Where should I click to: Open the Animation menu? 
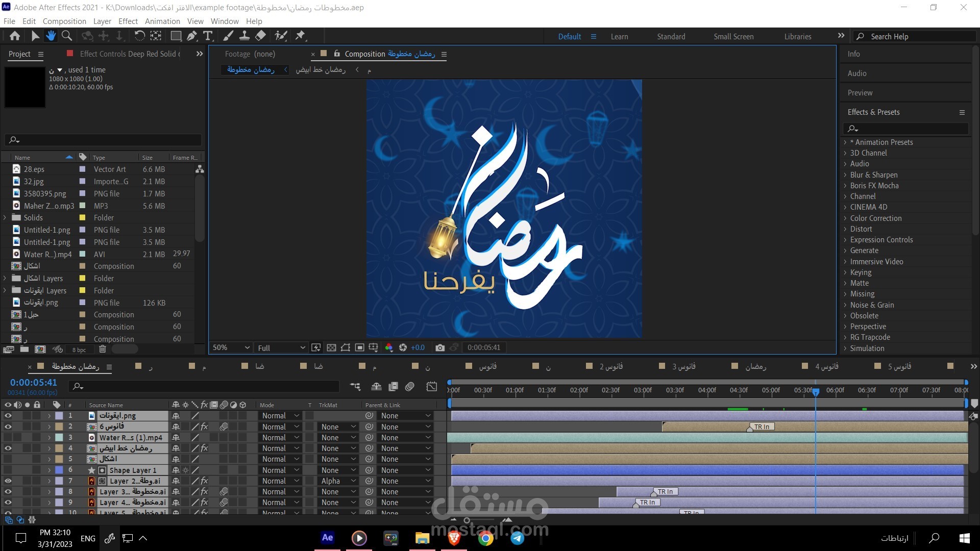tap(162, 21)
